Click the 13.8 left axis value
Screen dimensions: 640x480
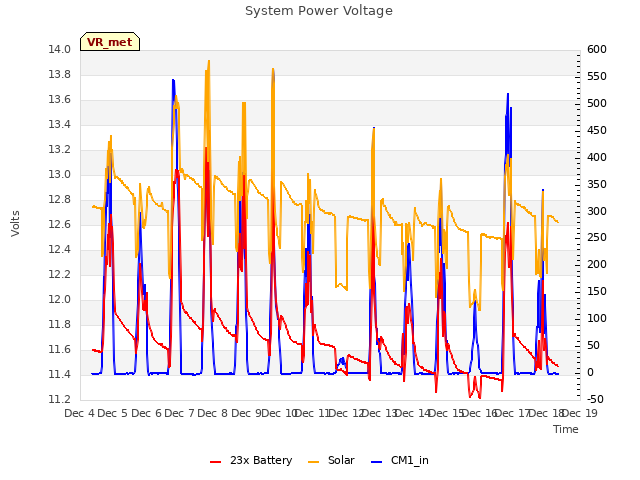point(59,75)
